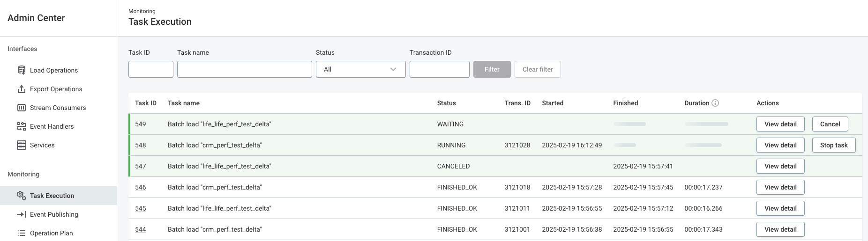
Task: Open the Status dropdown set to All
Action: [x=360, y=69]
